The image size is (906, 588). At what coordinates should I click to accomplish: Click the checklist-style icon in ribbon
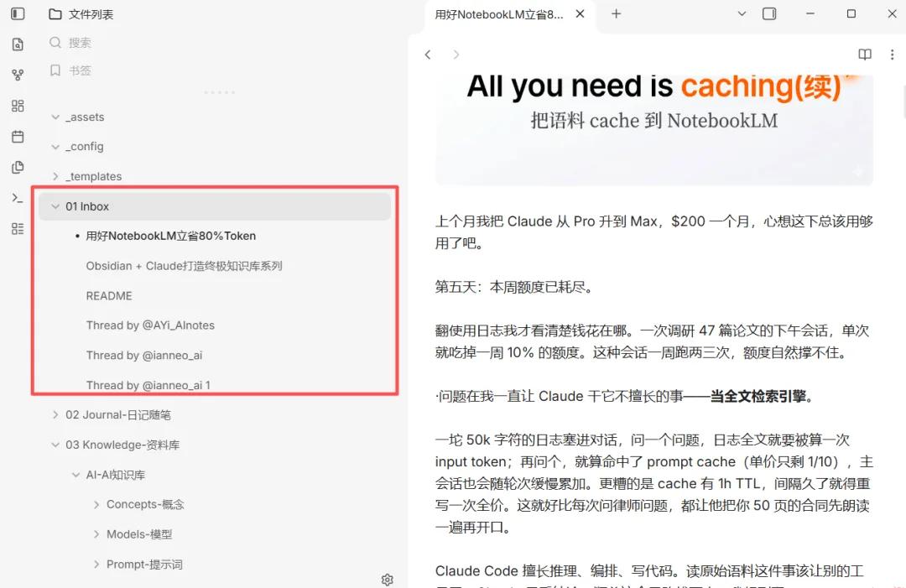18,229
